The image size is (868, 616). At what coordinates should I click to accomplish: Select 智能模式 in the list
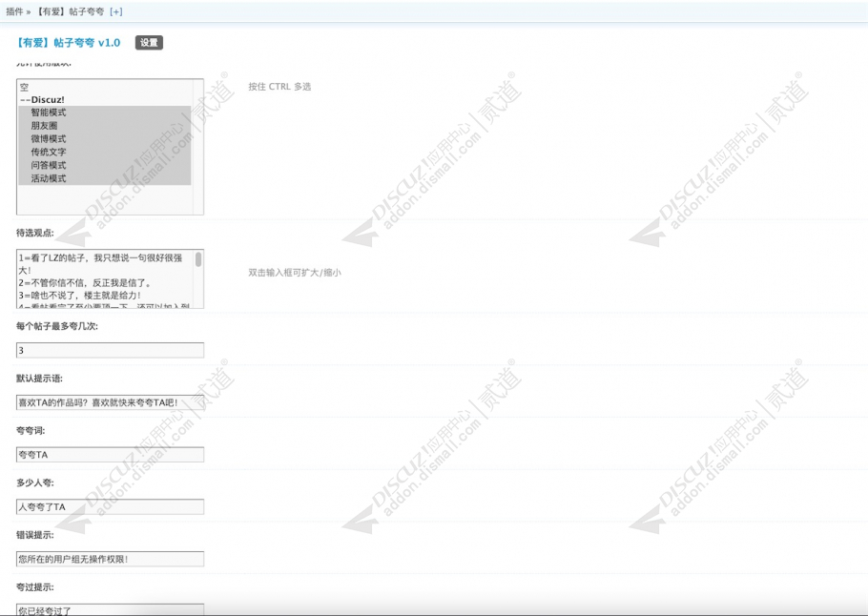[105, 113]
